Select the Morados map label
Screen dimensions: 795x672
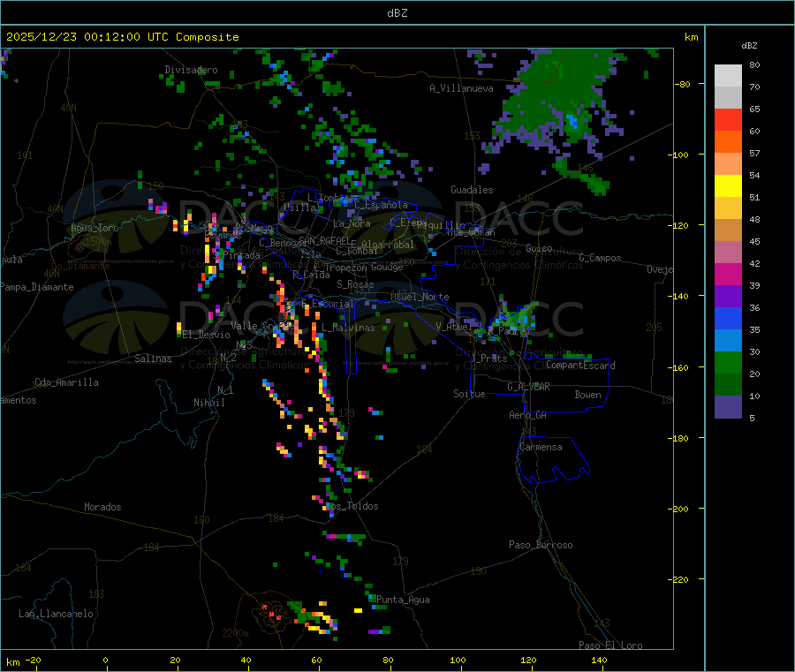pos(102,507)
